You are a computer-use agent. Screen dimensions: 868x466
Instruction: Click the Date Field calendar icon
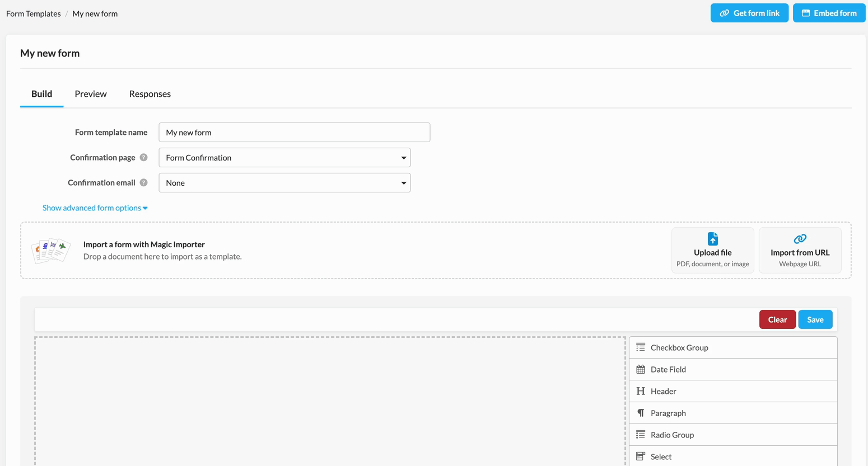click(641, 369)
